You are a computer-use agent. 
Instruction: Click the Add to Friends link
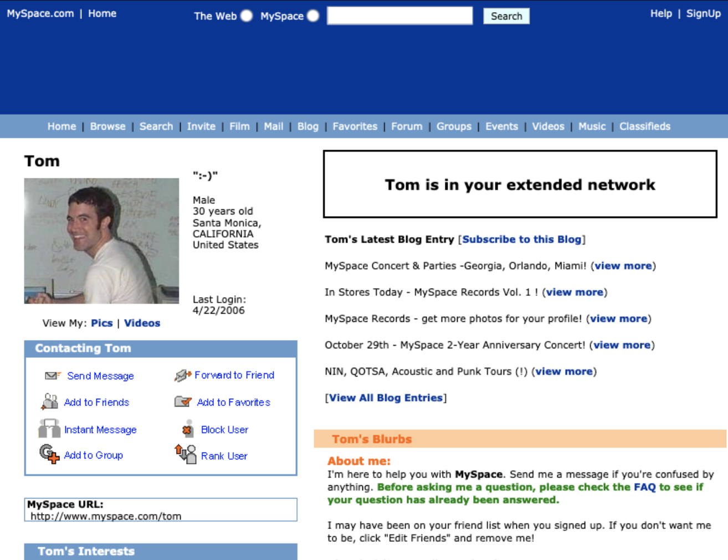pos(96,402)
